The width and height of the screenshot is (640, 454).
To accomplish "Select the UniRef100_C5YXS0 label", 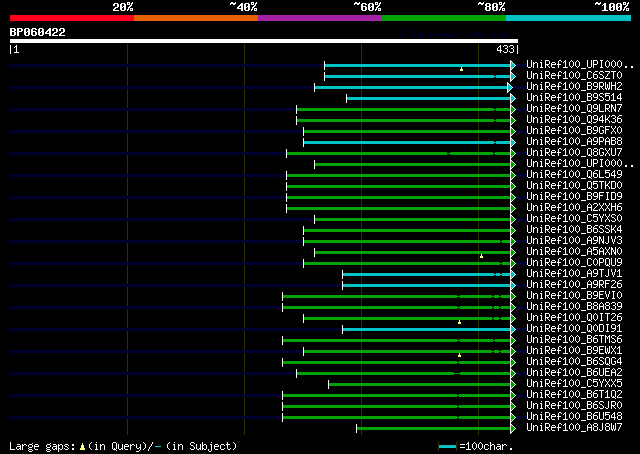I will pos(574,219).
